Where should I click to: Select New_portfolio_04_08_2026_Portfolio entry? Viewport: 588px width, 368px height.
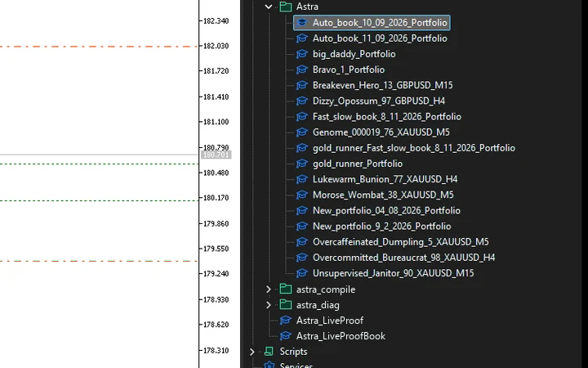[386, 211]
